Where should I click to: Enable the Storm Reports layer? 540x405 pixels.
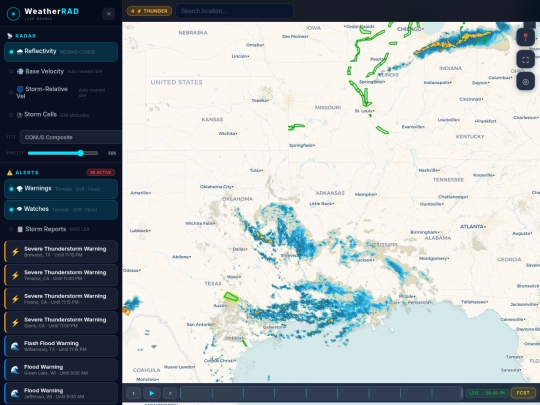(x=61, y=229)
